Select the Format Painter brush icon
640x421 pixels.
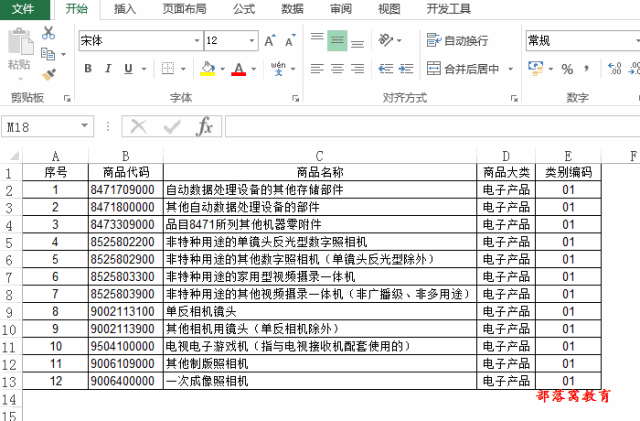[49, 74]
